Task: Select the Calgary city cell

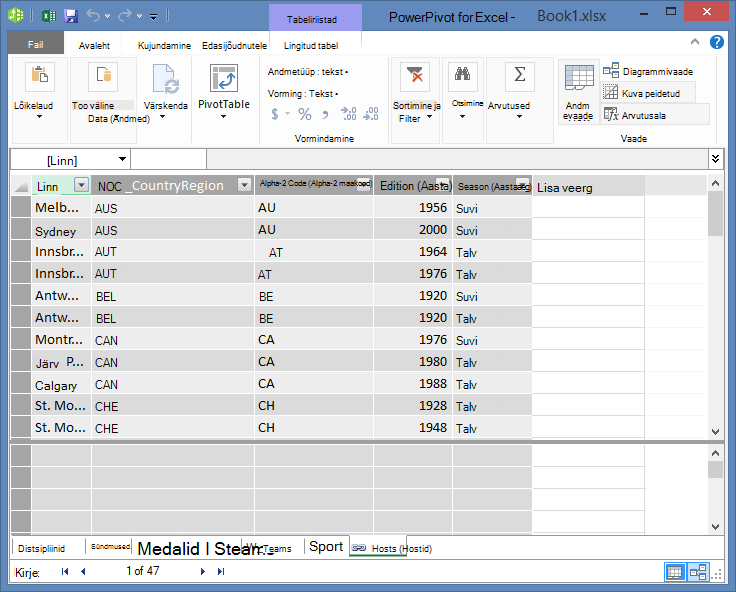Action: pos(61,384)
